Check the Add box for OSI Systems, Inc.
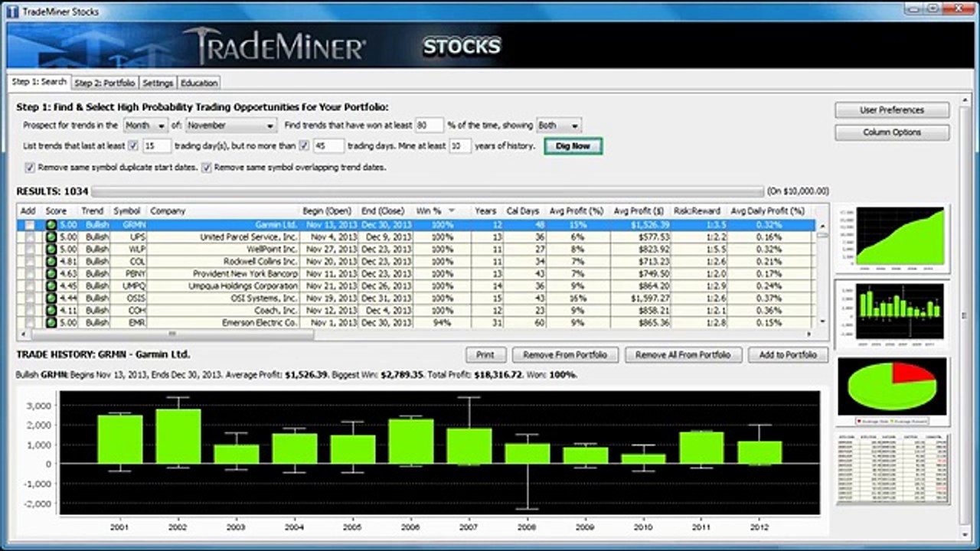 (x=29, y=298)
